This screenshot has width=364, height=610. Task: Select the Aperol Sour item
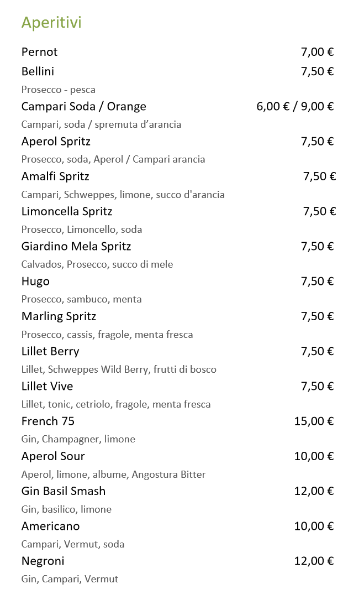coord(53,456)
